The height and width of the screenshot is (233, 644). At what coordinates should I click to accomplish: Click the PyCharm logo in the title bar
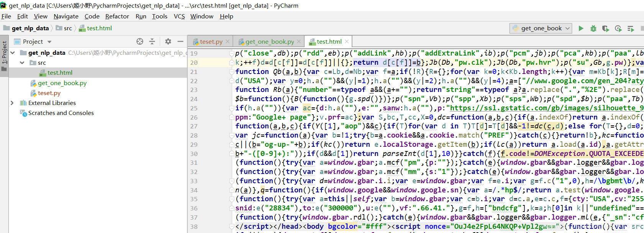(x=3, y=5)
